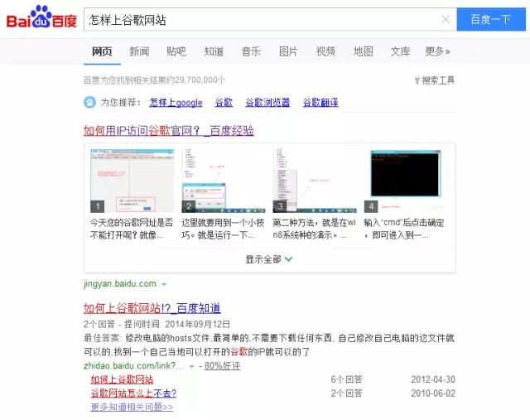
Task: Open the 视频 tab
Action: coord(325,51)
